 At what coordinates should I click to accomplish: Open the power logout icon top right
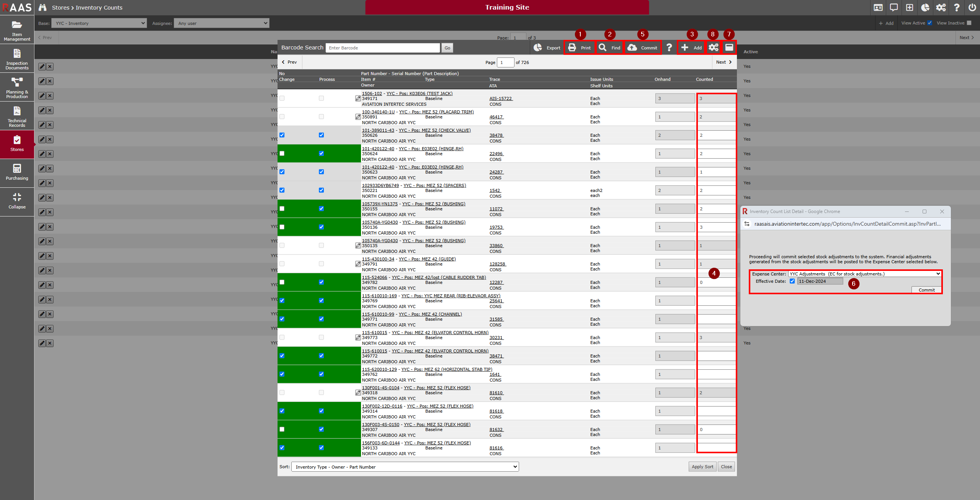coord(972,7)
